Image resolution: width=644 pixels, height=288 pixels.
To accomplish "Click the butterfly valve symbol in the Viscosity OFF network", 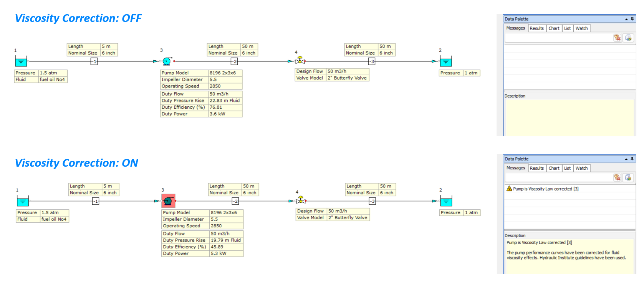I will pyautogui.click(x=300, y=61).
